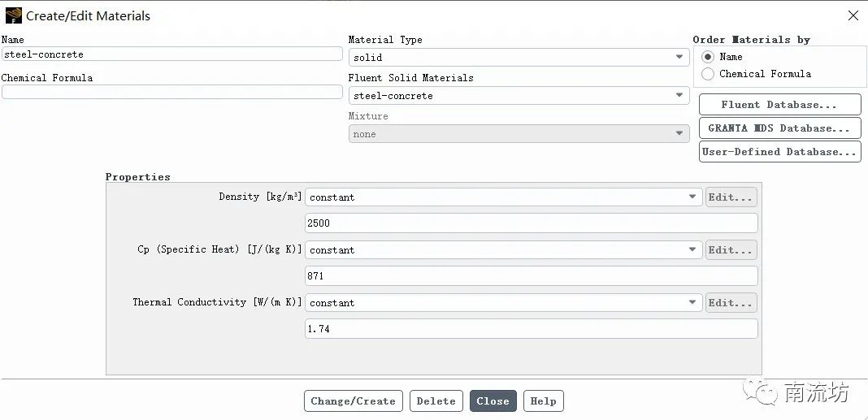Open the Material Type dropdown
Image resolution: width=868 pixels, height=420 pixels.
(519, 57)
